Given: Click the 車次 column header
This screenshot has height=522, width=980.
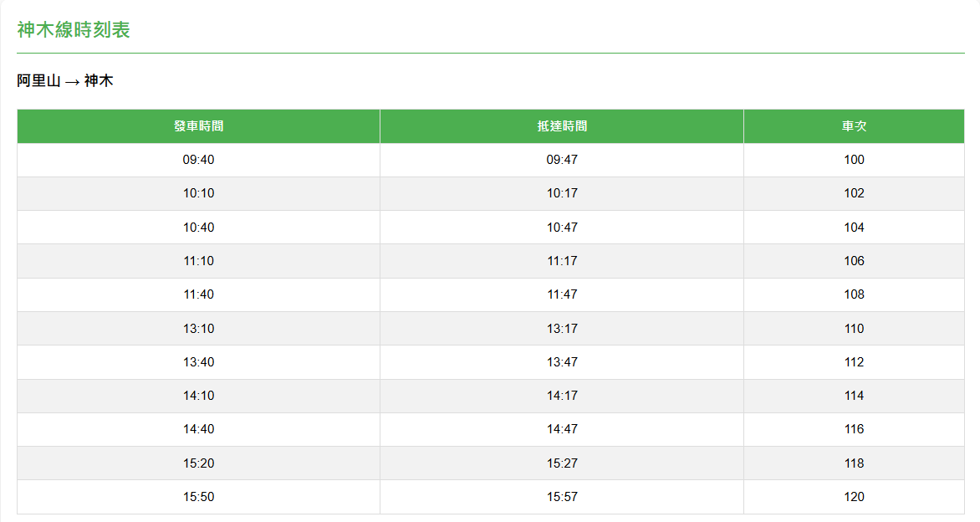Looking at the screenshot, I should pyautogui.click(x=854, y=126).
